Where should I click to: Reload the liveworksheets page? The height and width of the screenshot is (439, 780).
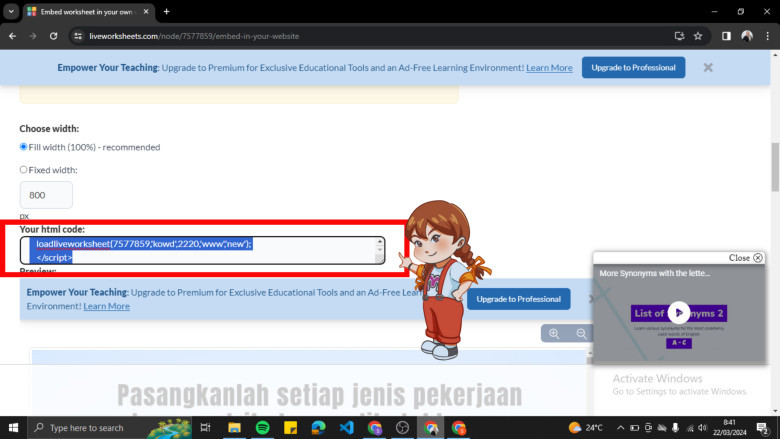[x=53, y=36]
